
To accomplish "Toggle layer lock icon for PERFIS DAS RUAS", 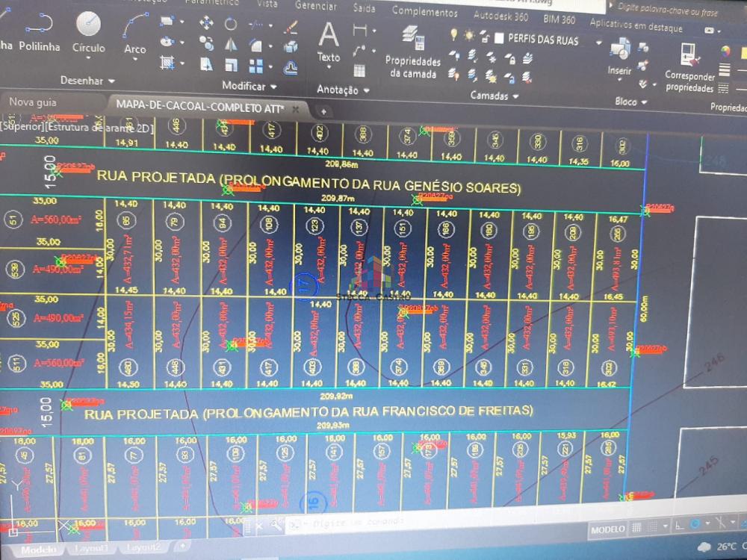I will pos(485,37).
